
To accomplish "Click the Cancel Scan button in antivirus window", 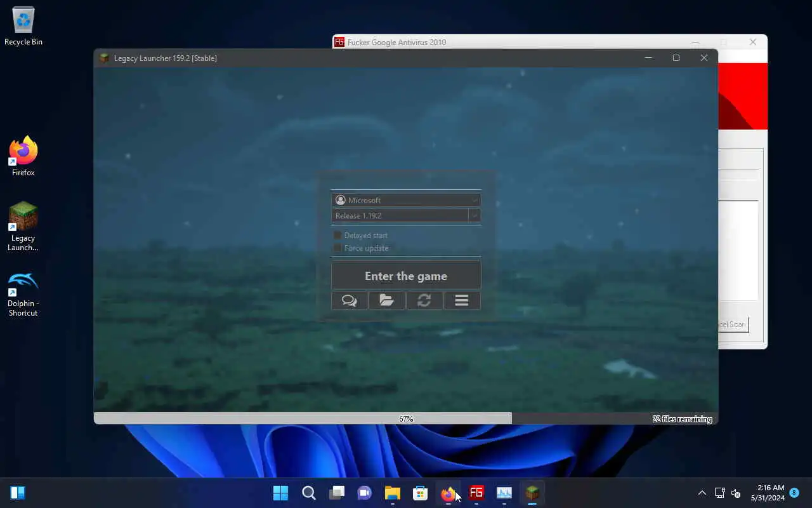I will coord(733,324).
